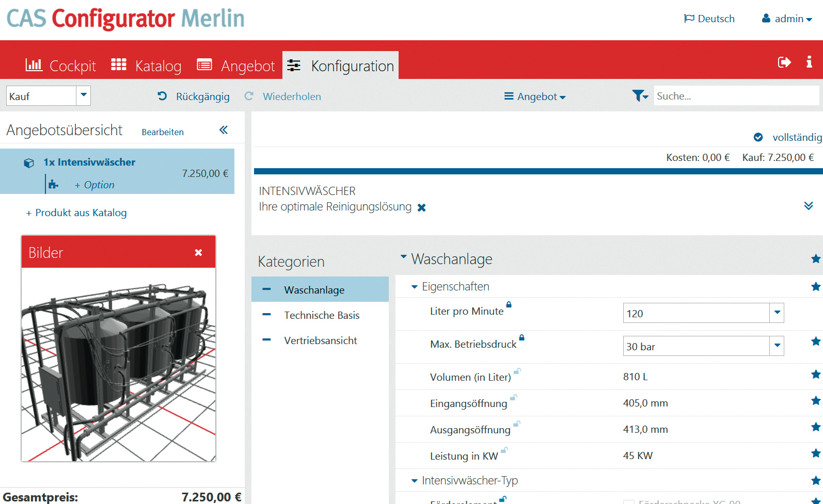Image resolution: width=823 pixels, height=504 pixels.
Task: Close the Bilder panel
Action: point(198,252)
